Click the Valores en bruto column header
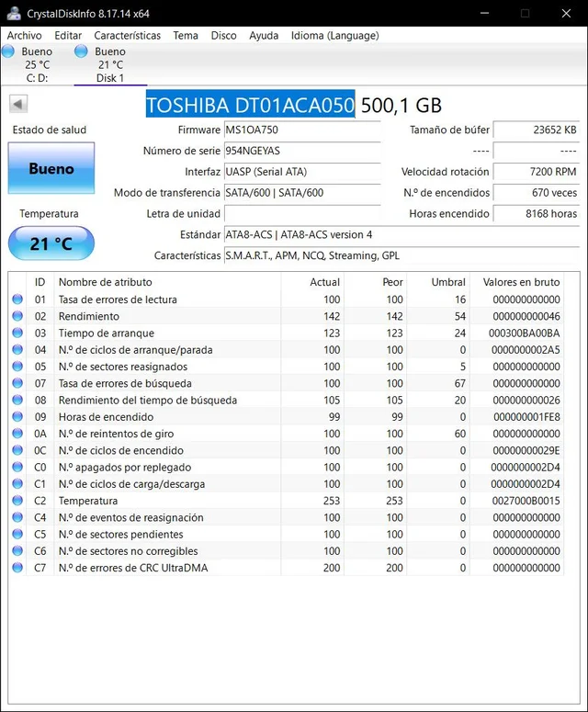Screen dimensions: 588x712 (517, 282)
